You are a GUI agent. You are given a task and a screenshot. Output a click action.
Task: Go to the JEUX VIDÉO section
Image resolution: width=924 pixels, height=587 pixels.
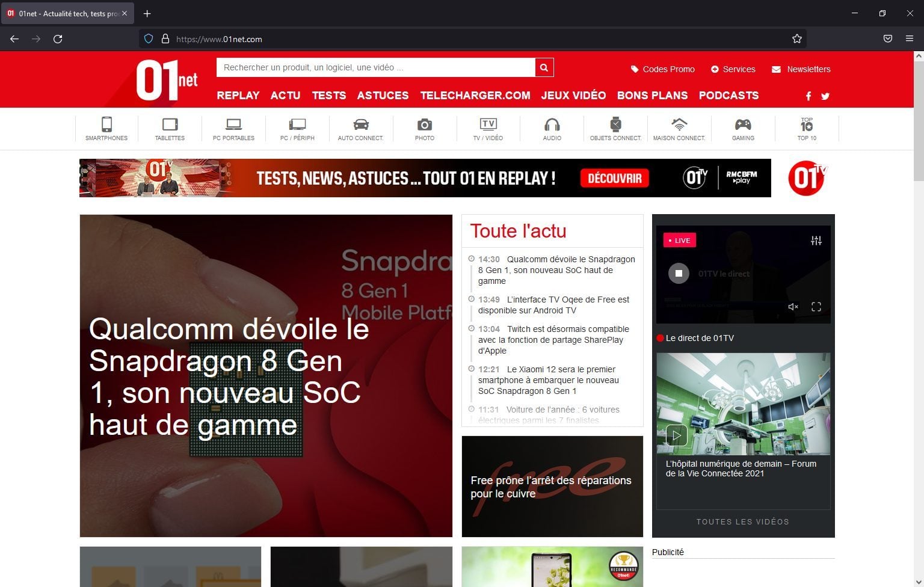(x=573, y=96)
